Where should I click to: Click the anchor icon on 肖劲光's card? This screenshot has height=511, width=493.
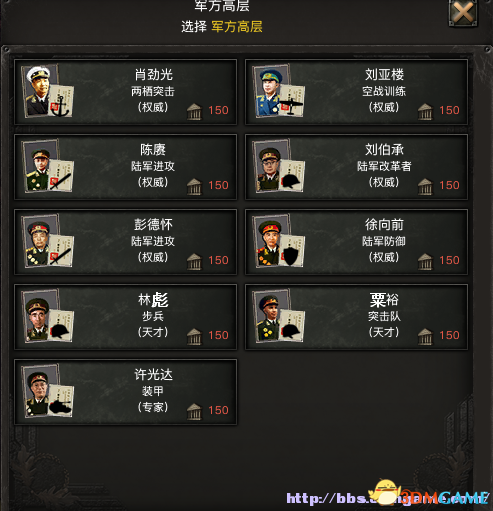61,106
